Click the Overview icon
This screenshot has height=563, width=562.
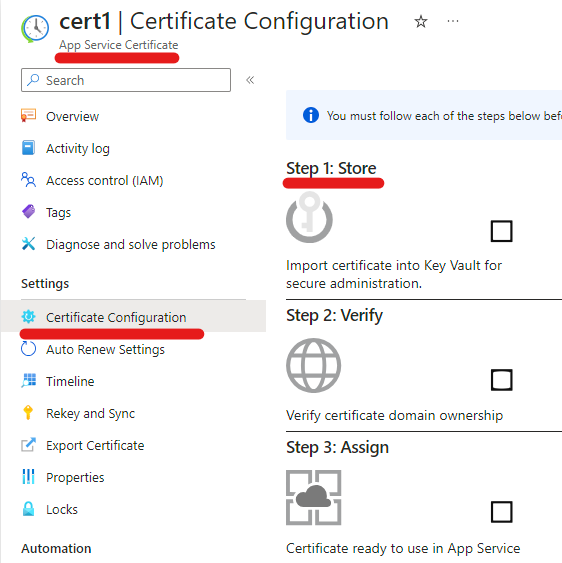pos(28,116)
